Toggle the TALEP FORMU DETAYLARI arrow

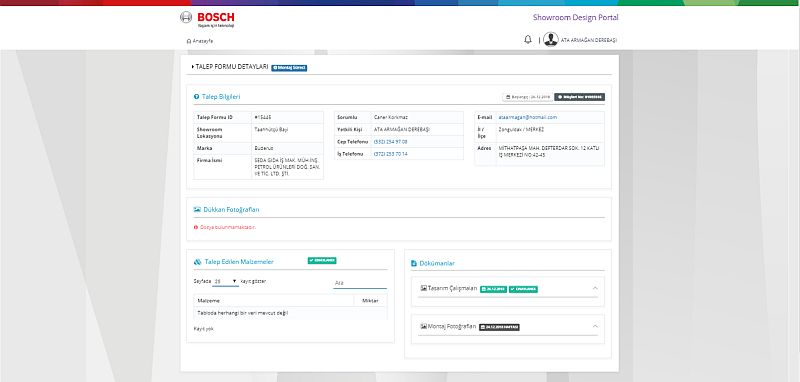click(x=193, y=67)
